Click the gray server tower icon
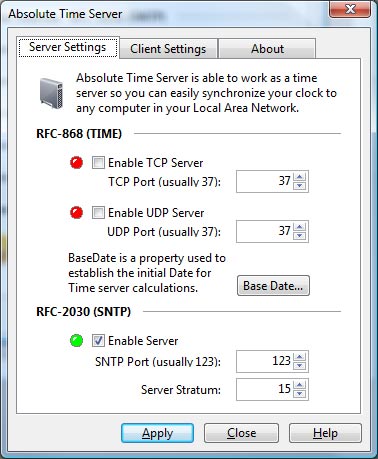 (x=52, y=93)
